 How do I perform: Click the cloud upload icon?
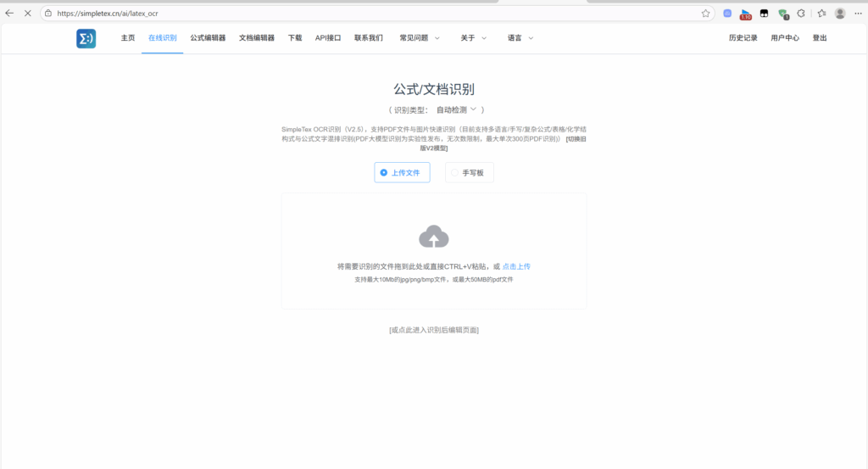tap(434, 237)
